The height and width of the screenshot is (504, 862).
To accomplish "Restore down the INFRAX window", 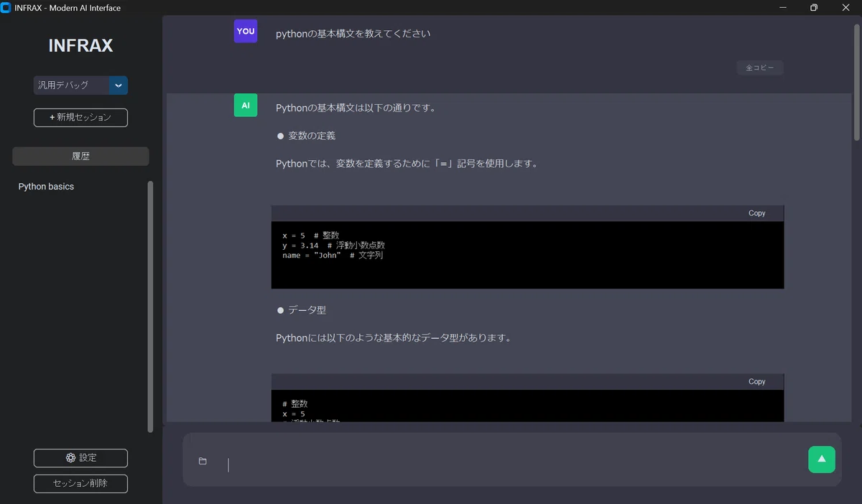I will click(x=814, y=8).
